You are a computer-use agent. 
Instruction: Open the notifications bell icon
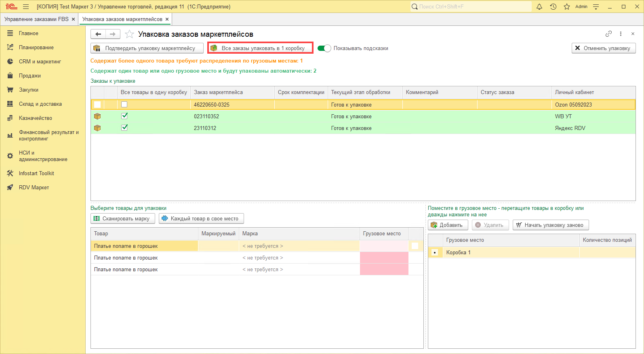click(539, 6)
